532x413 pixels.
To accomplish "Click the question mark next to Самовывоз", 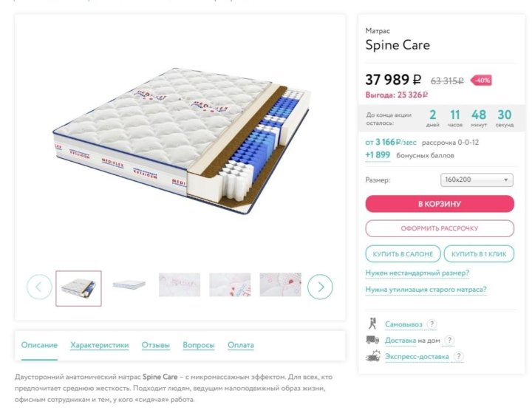I will click(432, 324).
